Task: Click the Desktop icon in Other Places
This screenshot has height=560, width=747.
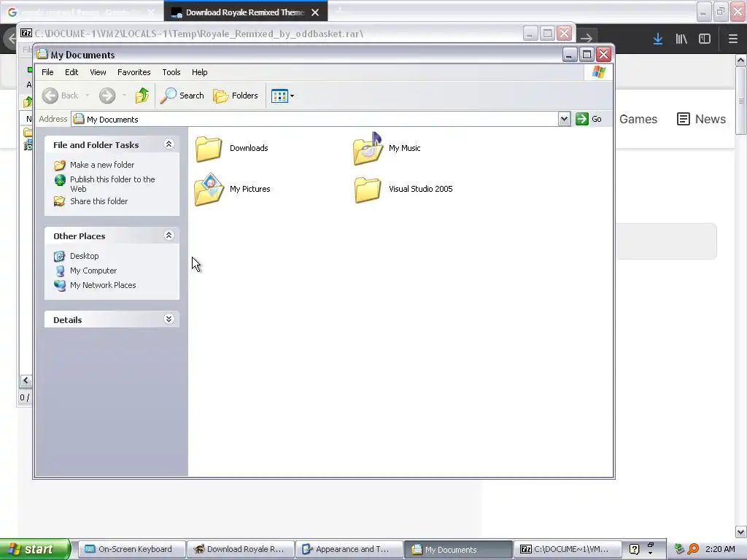Action: pos(60,256)
